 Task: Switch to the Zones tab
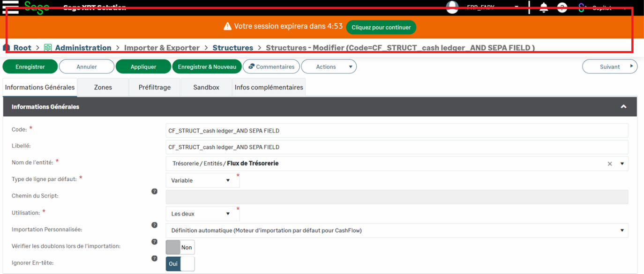click(103, 87)
